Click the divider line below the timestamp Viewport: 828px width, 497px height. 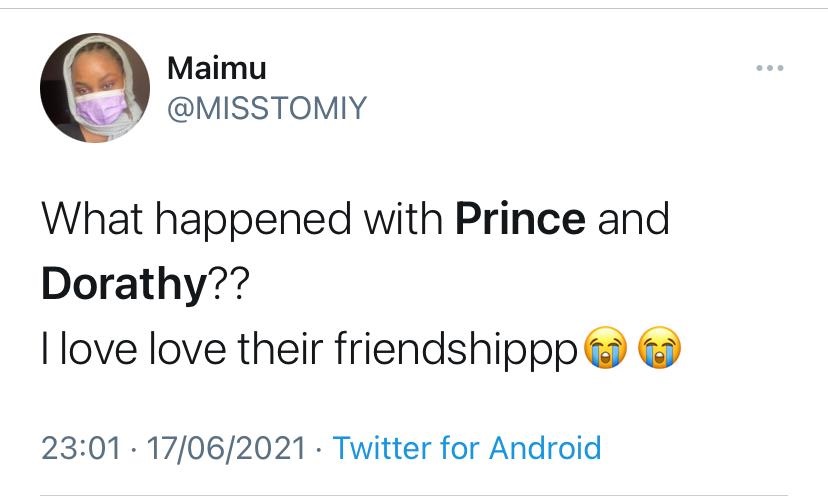[414, 493]
